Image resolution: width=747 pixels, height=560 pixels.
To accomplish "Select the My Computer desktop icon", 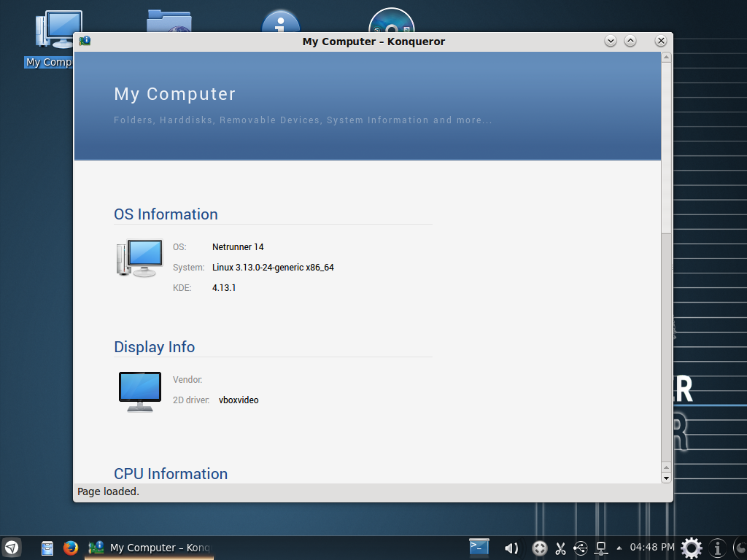I will (54, 39).
